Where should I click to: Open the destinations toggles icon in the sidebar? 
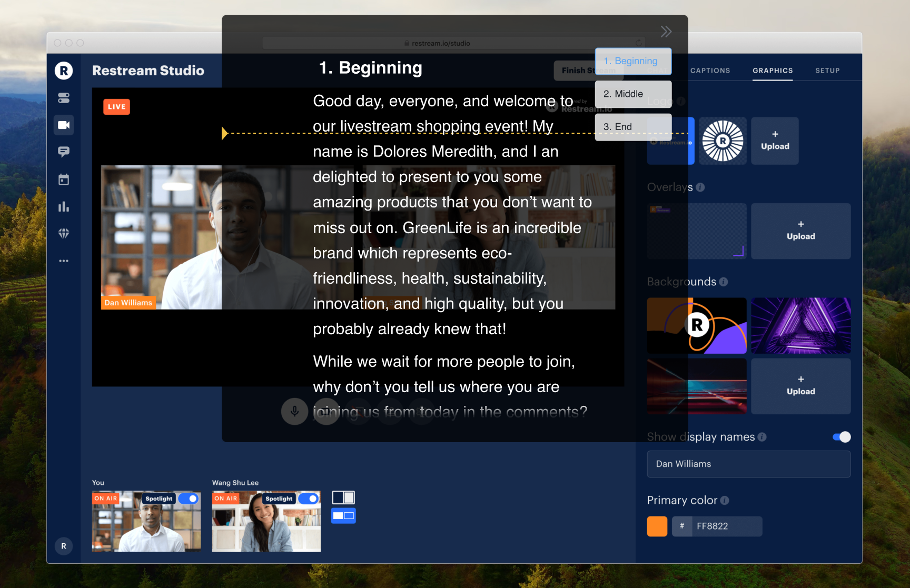pyautogui.click(x=64, y=98)
